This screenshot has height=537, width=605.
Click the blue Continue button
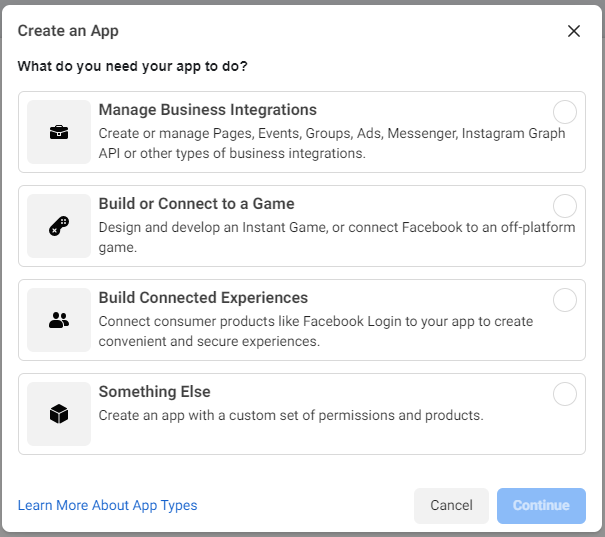point(541,506)
